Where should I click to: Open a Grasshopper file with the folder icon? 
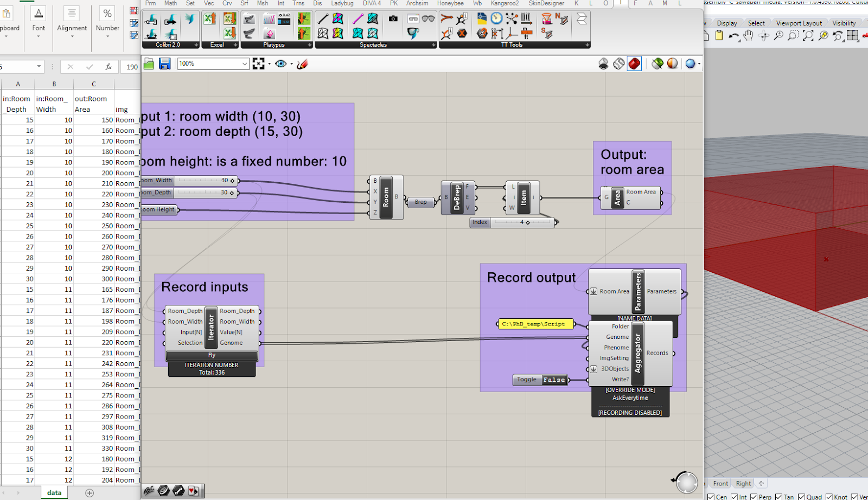coord(149,64)
